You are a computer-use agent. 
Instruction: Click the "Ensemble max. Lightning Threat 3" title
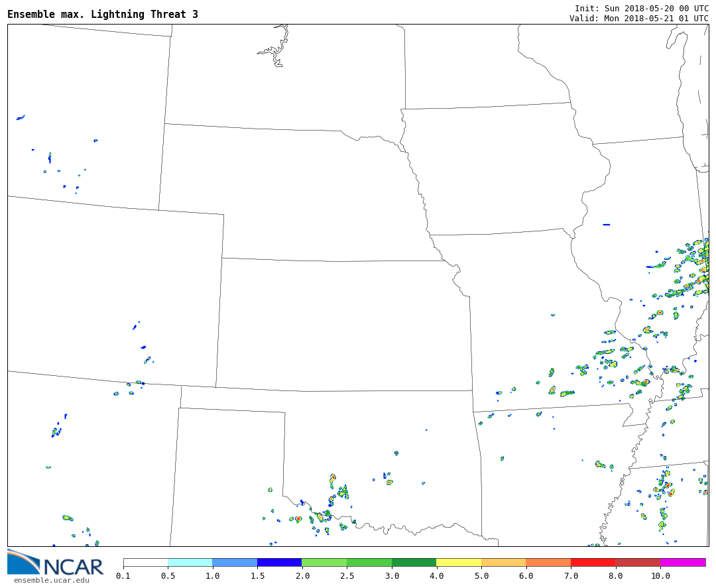[x=103, y=15]
